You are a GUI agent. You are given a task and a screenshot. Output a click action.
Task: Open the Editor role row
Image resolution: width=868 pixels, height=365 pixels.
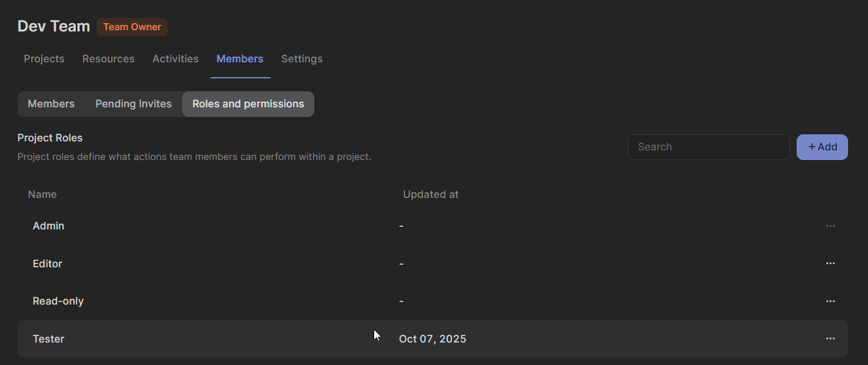48,264
